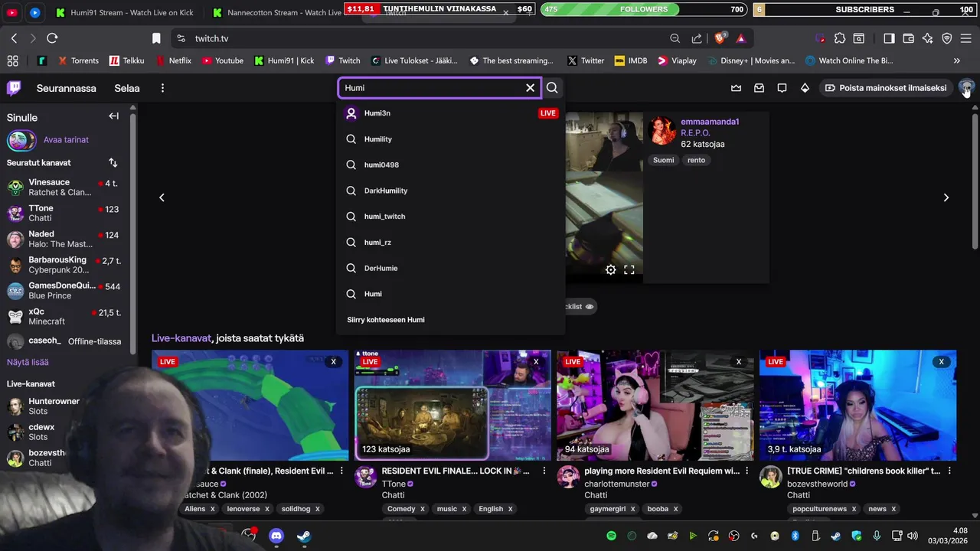This screenshot has width=980, height=551.
Task: Open GamesDoneQuick channel in sidebar
Action: [64, 291]
